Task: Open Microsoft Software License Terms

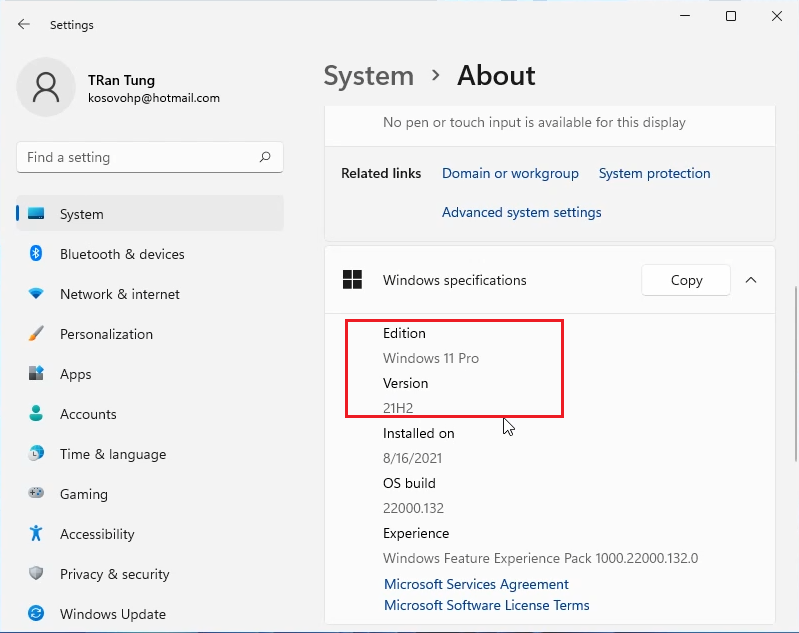Action: tap(487, 605)
